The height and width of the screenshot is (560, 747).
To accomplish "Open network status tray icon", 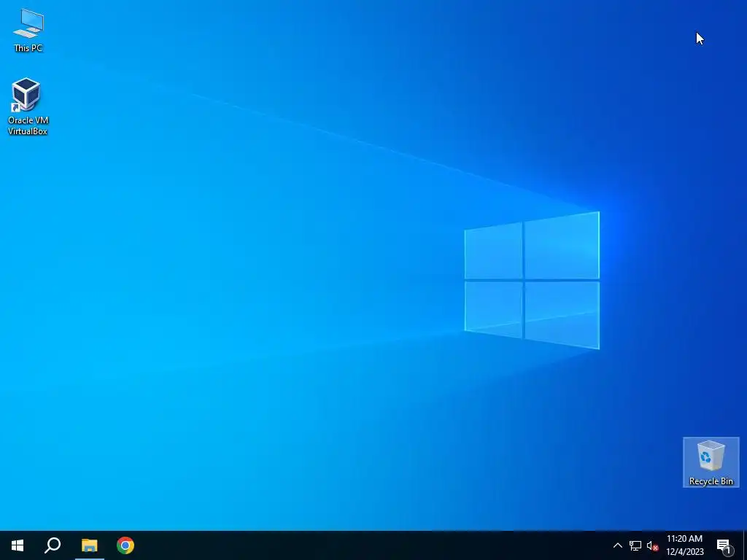I will pos(635,545).
